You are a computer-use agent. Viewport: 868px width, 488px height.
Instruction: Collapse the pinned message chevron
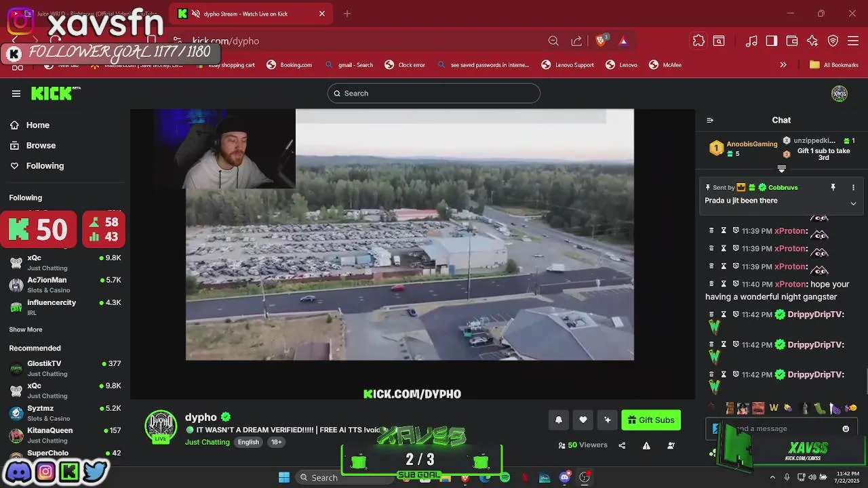[853, 203]
